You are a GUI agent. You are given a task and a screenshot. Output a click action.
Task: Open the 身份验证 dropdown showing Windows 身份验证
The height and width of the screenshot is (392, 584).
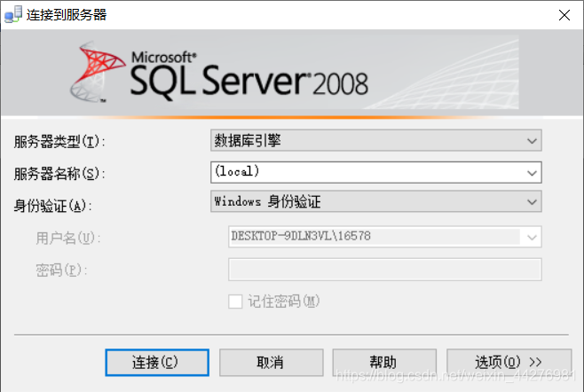coord(375,201)
